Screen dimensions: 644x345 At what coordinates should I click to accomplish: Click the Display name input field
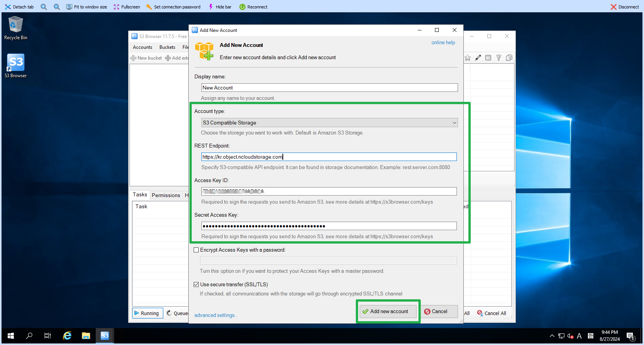coord(329,88)
